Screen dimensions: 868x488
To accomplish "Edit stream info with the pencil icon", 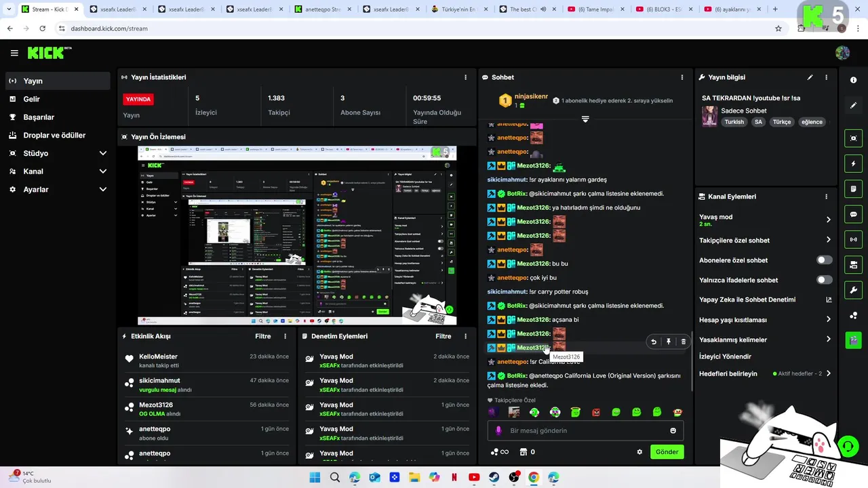I will [x=810, y=77].
